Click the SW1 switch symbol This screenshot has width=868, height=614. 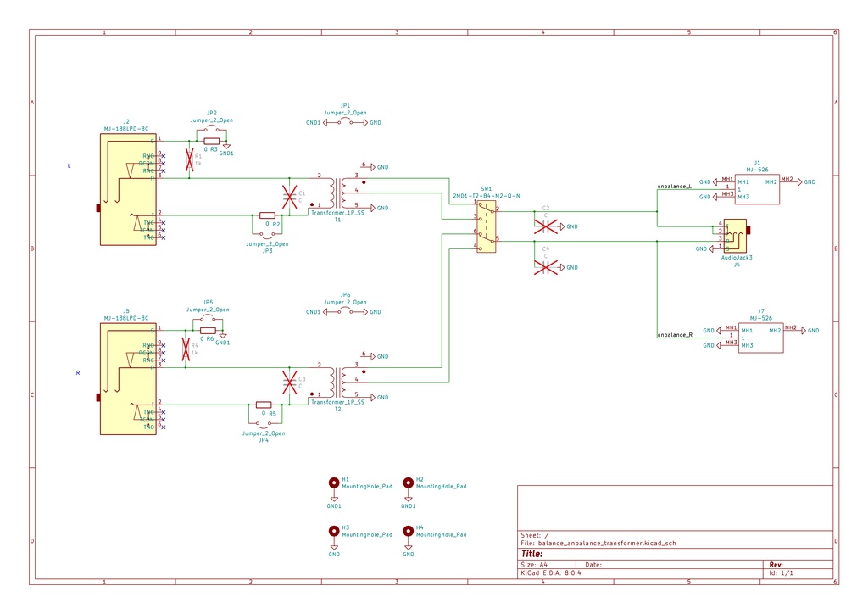pos(486,226)
